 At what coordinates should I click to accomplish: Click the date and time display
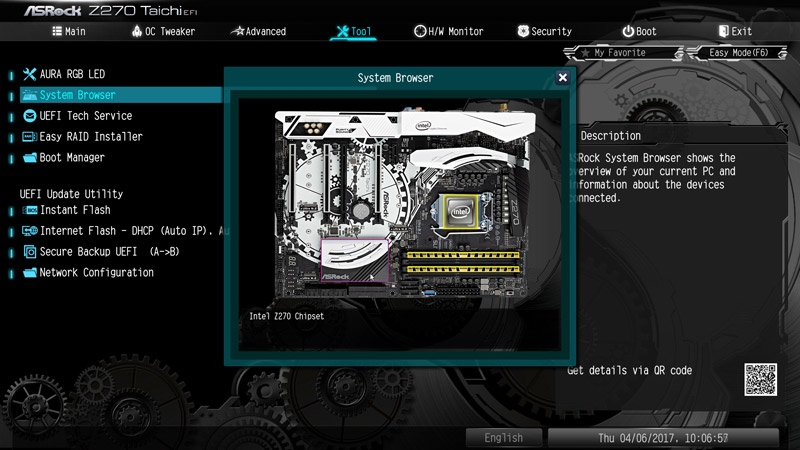(663, 438)
